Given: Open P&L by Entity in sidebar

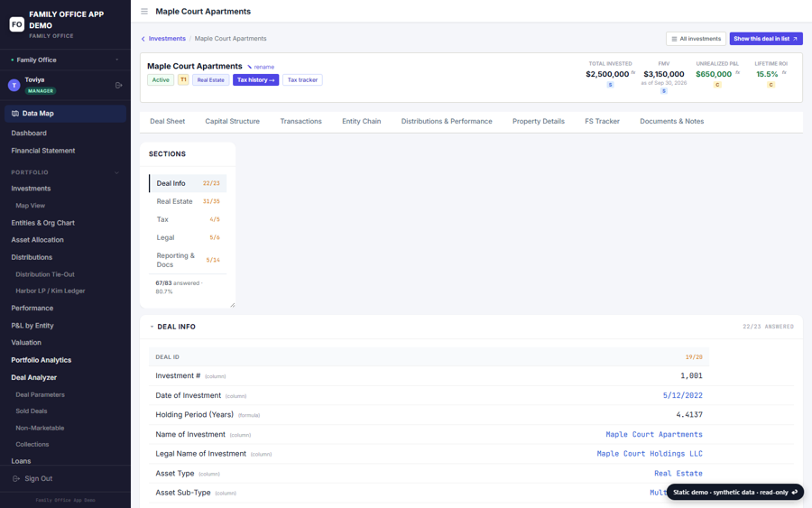Looking at the screenshot, I should [32, 326].
